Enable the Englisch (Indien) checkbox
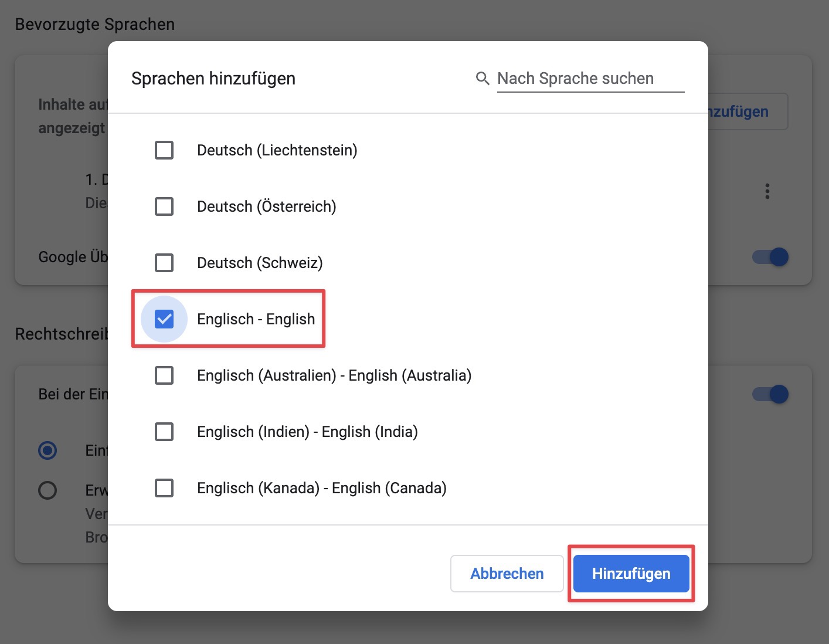This screenshot has width=829, height=644. [164, 432]
